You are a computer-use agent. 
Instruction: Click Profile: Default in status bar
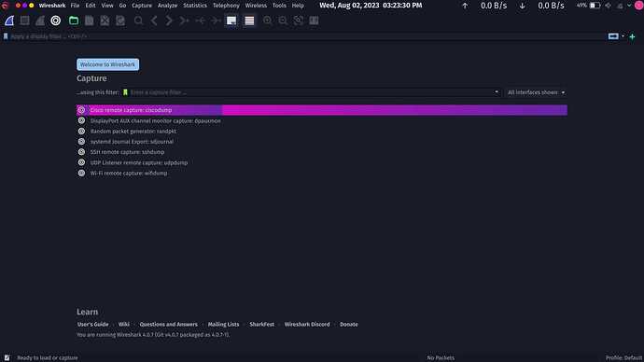pyautogui.click(x=623, y=358)
